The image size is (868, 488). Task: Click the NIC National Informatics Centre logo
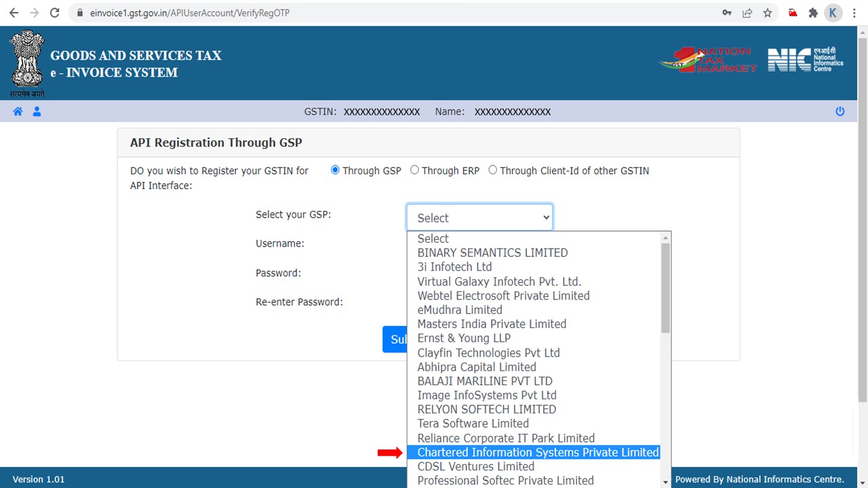click(806, 60)
